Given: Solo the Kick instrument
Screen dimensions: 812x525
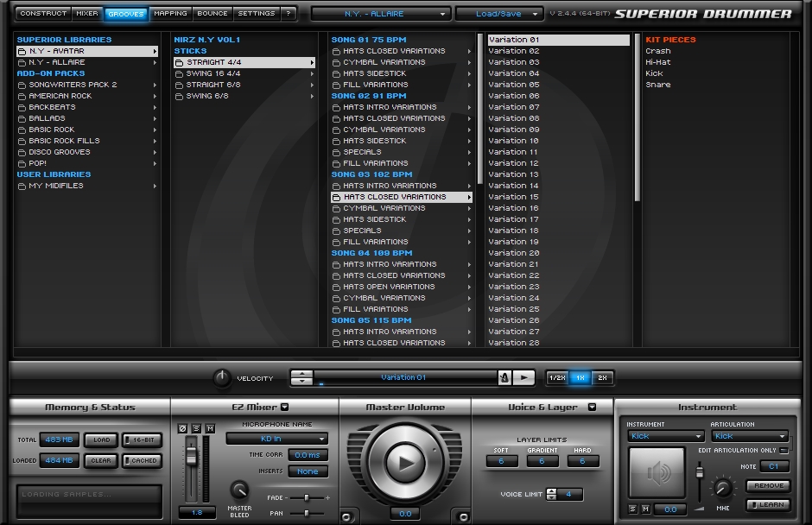Looking at the screenshot, I should pos(633,509).
